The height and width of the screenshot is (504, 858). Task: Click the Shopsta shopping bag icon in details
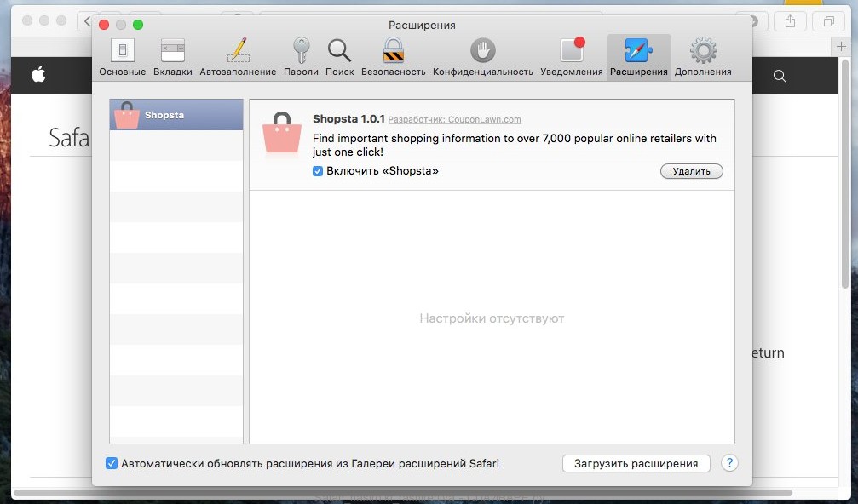tap(282, 133)
